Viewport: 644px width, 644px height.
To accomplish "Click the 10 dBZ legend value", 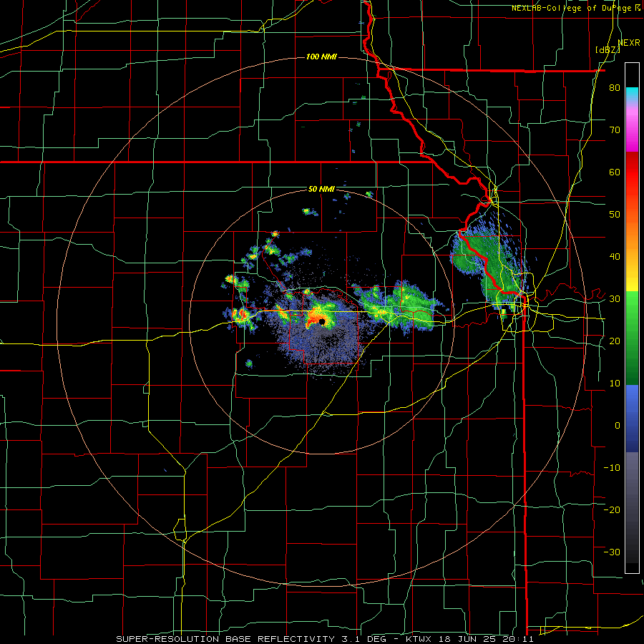I will [615, 384].
